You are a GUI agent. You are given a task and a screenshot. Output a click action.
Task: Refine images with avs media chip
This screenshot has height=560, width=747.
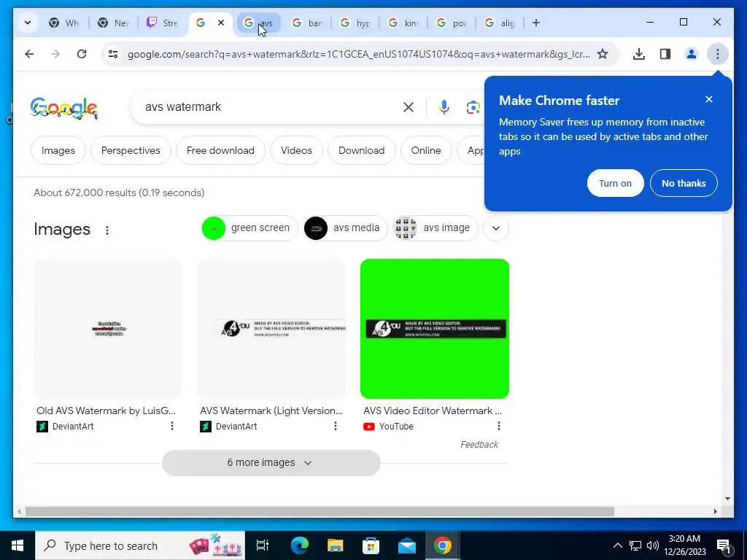(x=345, y=228)
